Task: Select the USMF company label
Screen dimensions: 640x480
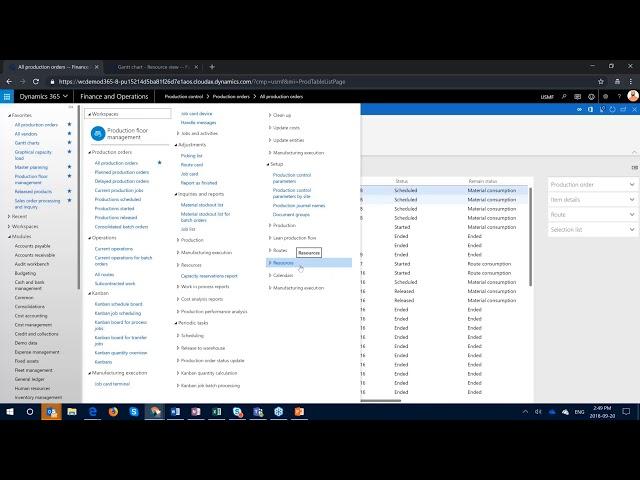Action: (547, 97)
